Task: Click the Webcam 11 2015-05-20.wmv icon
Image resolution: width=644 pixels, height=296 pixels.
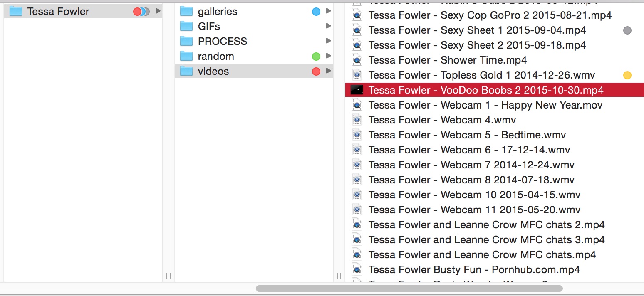Action: click(x=357, y=210)
